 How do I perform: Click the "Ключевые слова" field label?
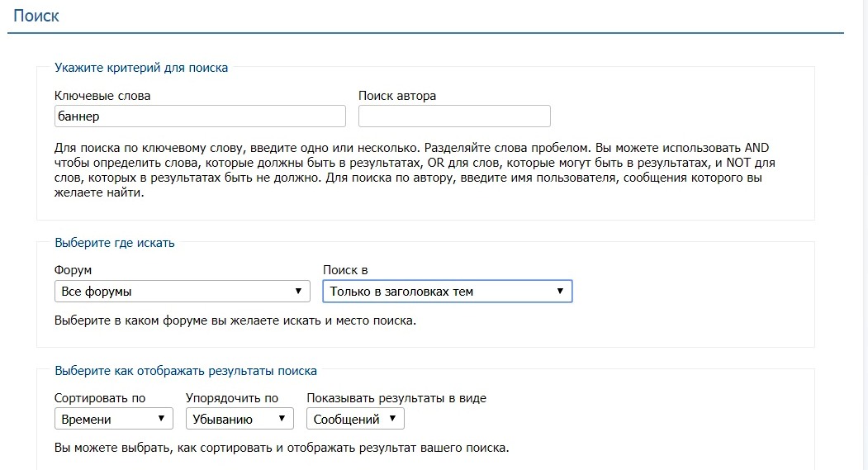tap(102, 96)
